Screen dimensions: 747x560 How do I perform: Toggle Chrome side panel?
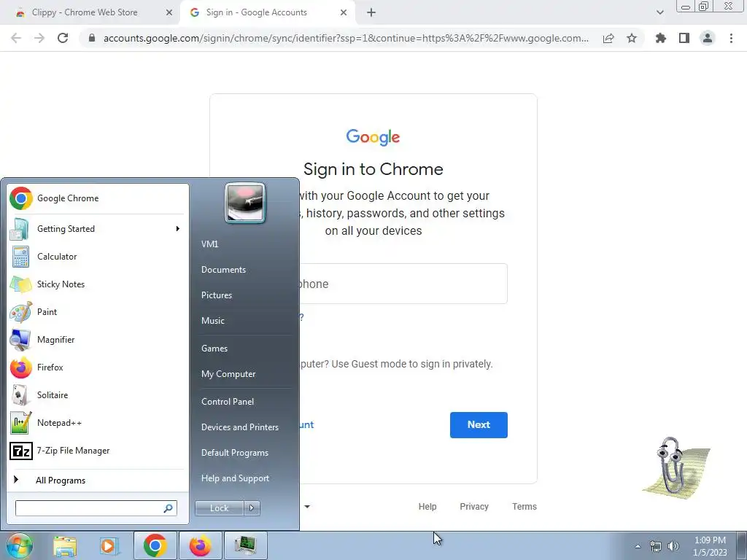point(684,38)
